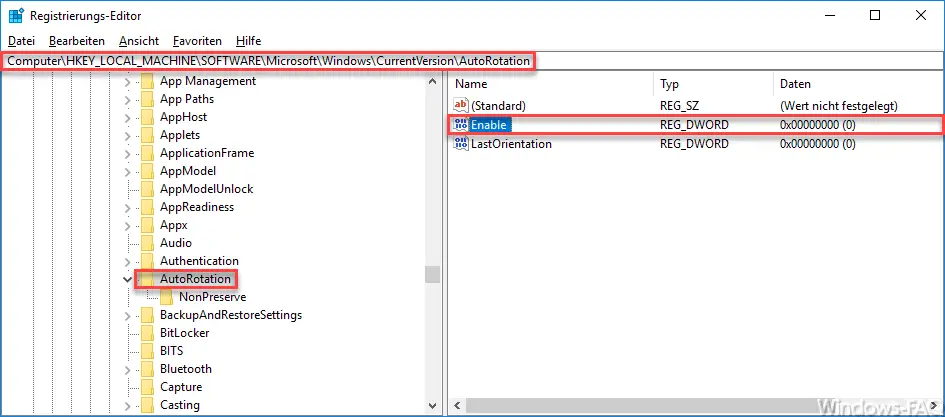945x417 pixels.
Task: Click the Applets folder icon
Action: click(x=147, y=135)
